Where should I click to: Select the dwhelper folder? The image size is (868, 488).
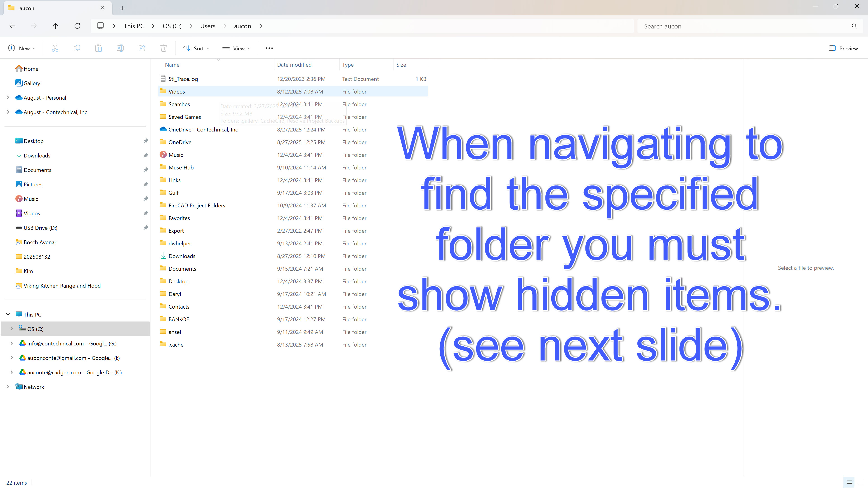(293, 244)
